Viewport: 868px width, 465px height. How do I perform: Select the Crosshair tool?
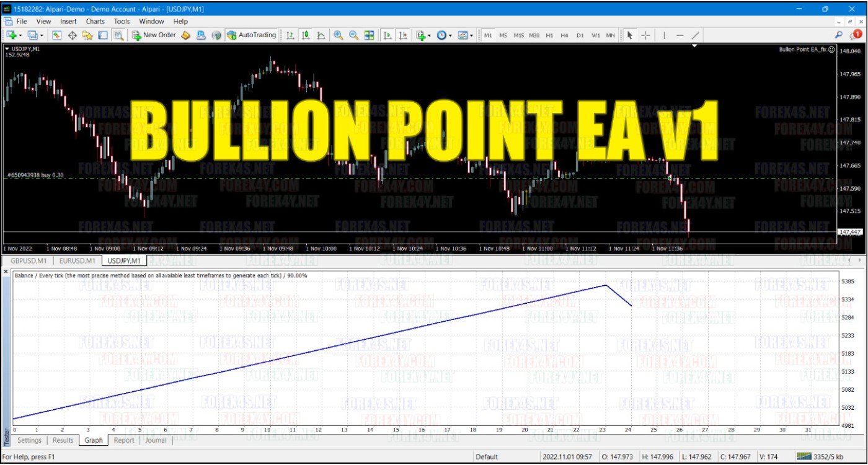click(644, 35)
